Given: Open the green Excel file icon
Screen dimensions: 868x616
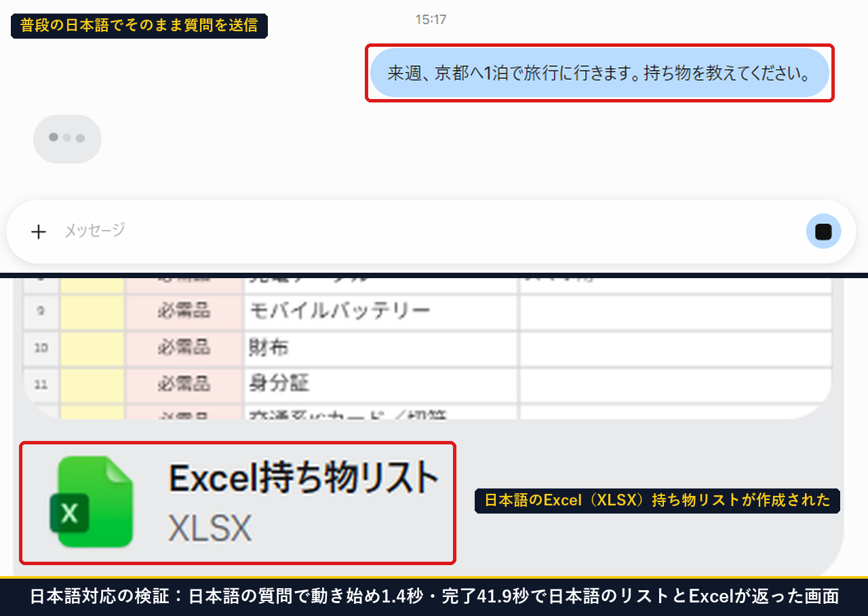Looking at the screenshot, I should click(x=92, y=502).
